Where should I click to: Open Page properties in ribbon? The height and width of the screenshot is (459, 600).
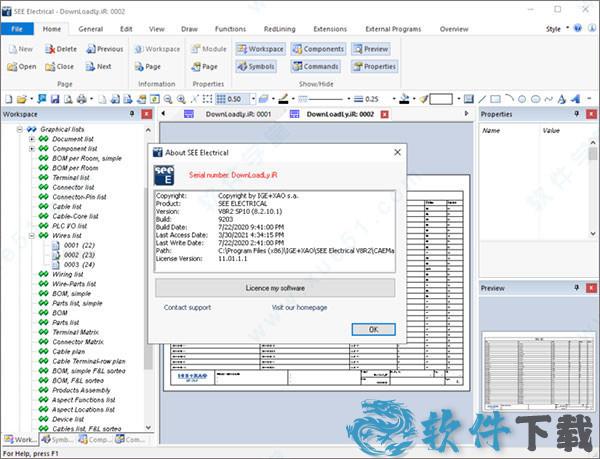(204, 67)
